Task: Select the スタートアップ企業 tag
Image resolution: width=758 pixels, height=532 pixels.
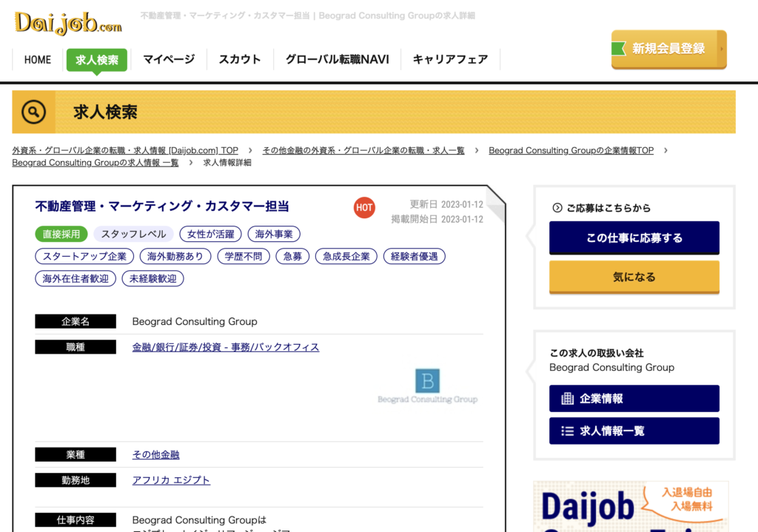Action: pos(84,256)
